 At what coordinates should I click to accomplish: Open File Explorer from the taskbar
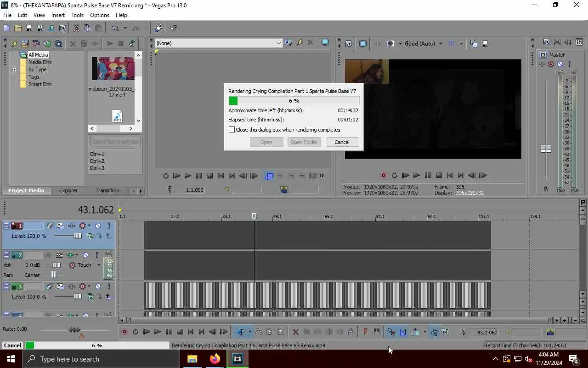(x=192, y=359)
